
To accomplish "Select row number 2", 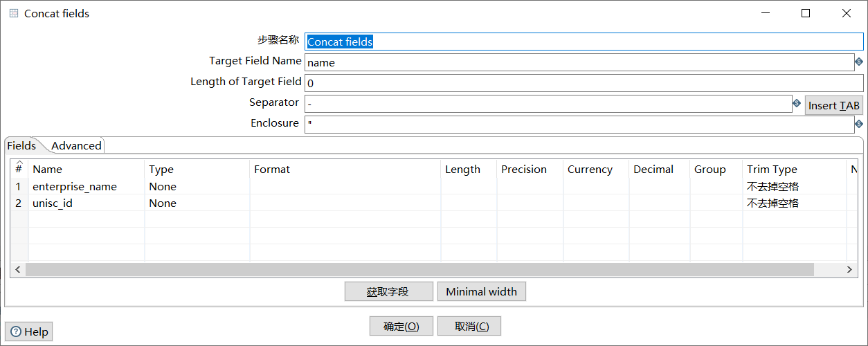I will click(x=19, y=203).
